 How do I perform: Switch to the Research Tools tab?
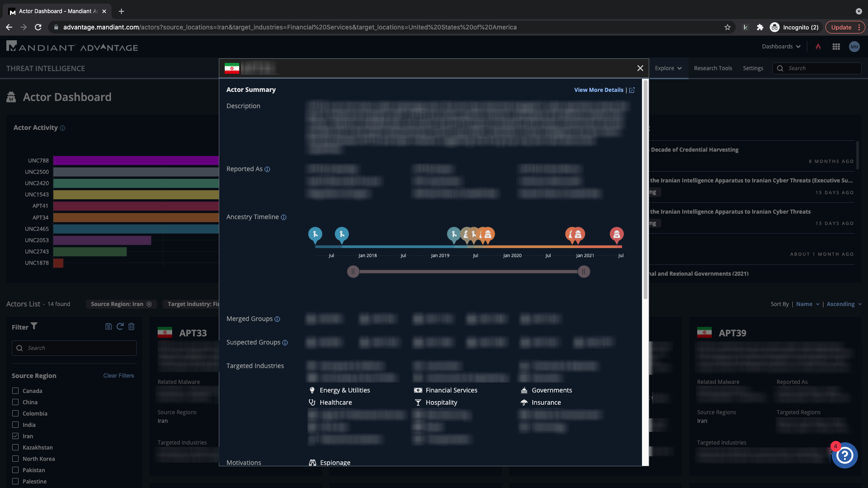coord(713,68)
